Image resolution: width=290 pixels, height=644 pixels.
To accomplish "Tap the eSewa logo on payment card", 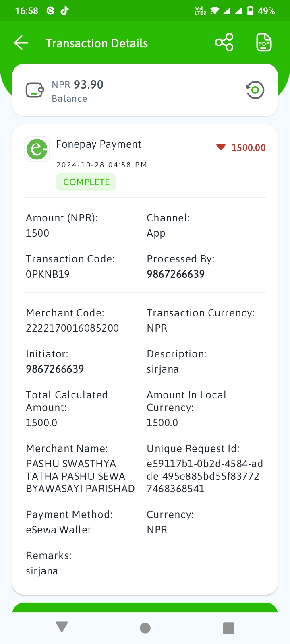I will 37,149.
